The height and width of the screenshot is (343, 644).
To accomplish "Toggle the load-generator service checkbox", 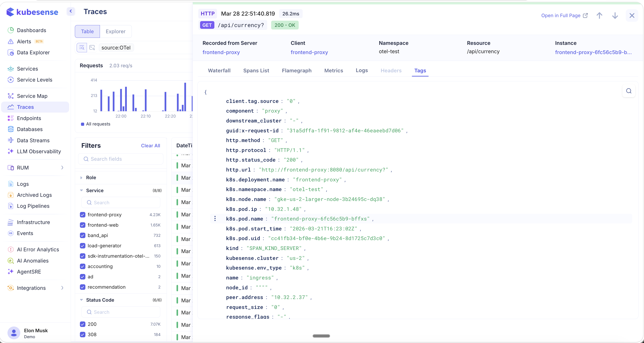I will pos(83,246).
